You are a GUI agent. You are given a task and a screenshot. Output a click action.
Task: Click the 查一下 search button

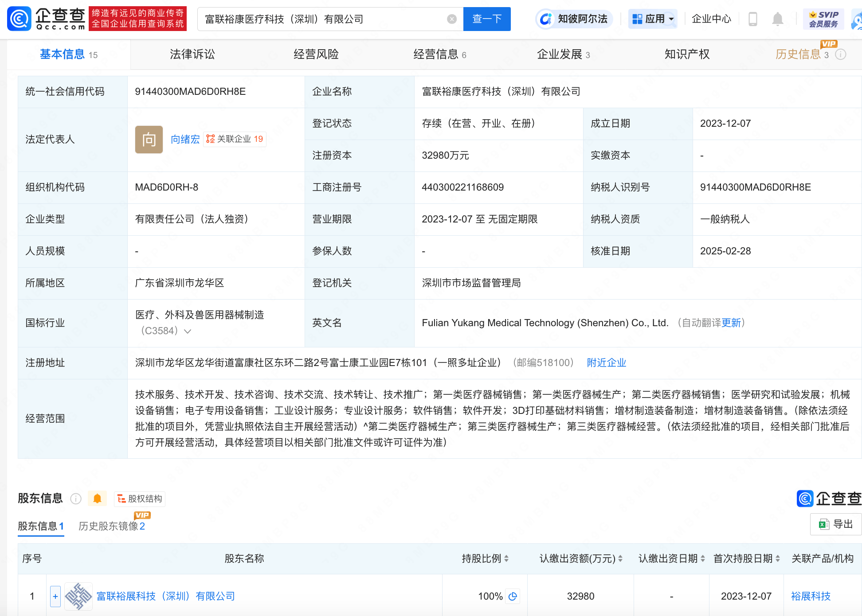[x=486, y=19]
